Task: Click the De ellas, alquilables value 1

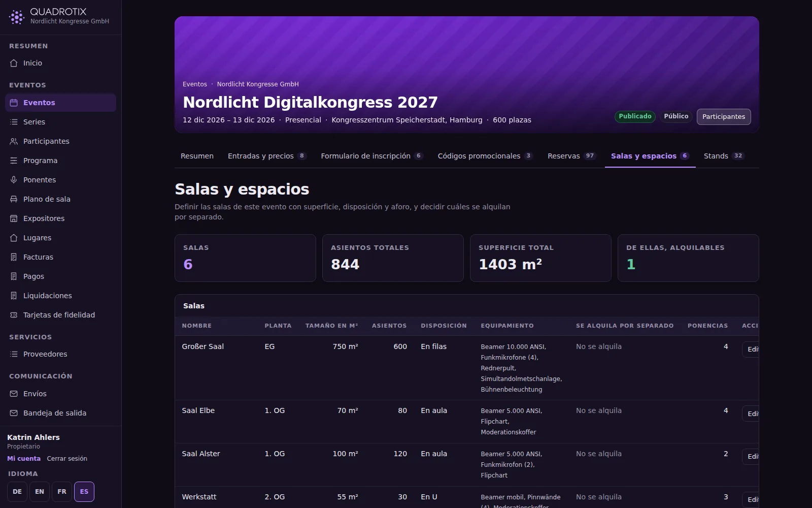Action: pos(631,265)
